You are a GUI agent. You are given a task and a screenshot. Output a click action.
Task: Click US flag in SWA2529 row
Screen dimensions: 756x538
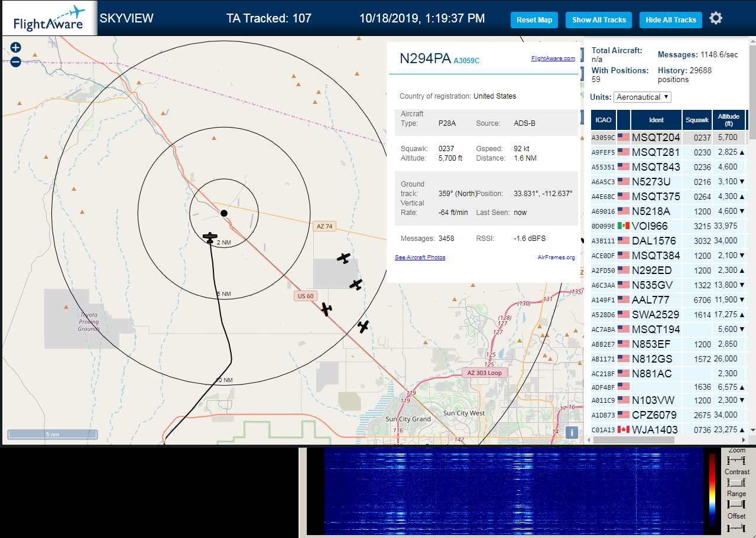pos(624,315)
